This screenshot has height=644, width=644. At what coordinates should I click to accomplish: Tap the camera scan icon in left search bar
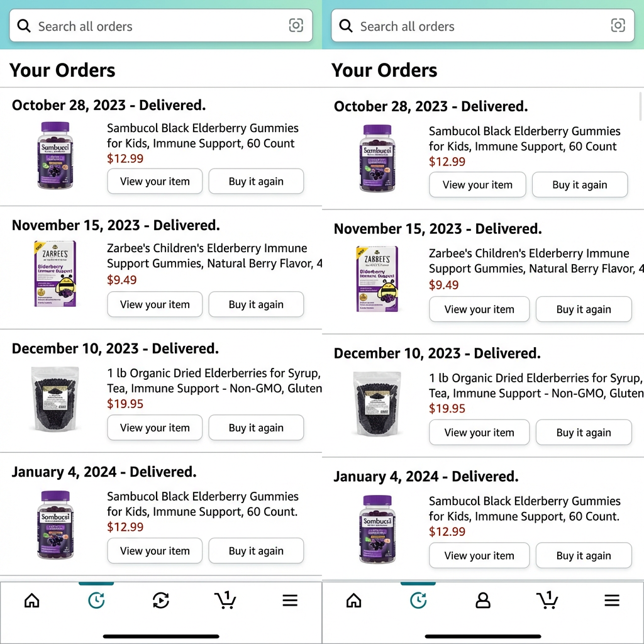point(296,25)
